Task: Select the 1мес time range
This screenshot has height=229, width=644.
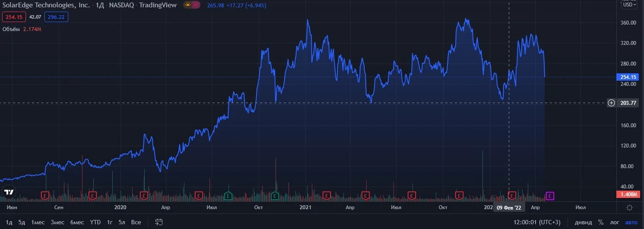Action: (x=38, y=222)
